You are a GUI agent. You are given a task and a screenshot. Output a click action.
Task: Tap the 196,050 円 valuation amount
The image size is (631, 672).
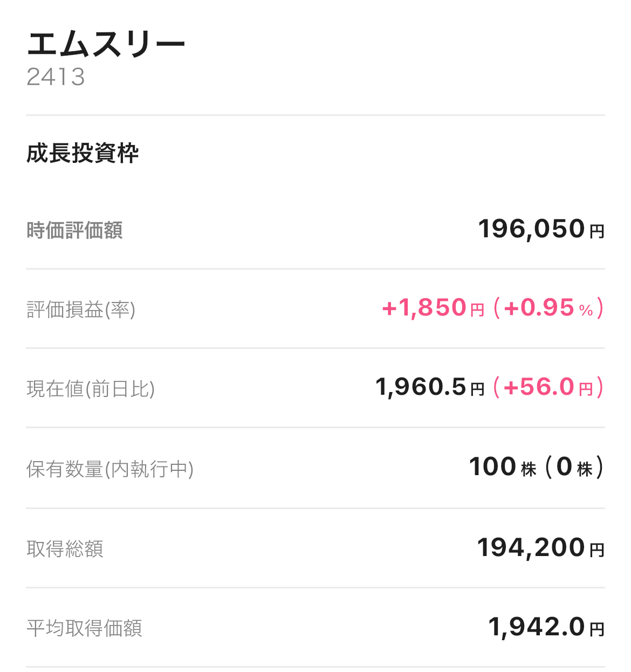click(541, 229)
